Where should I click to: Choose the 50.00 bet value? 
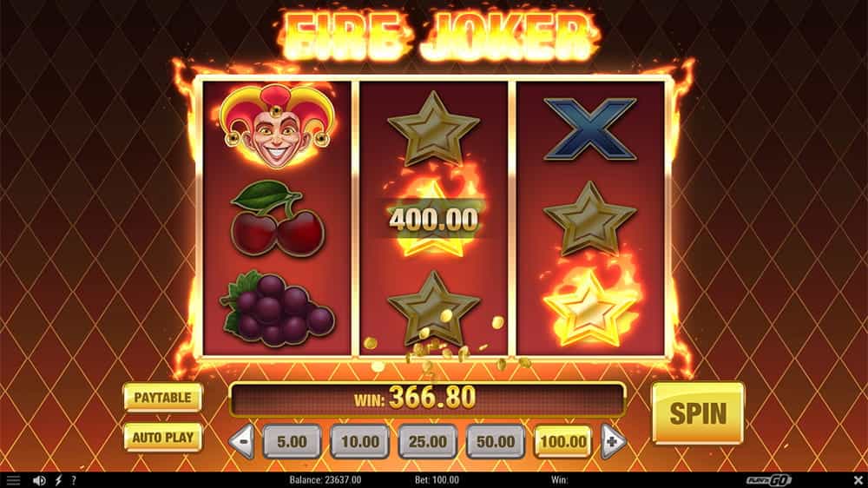(496, 441)
